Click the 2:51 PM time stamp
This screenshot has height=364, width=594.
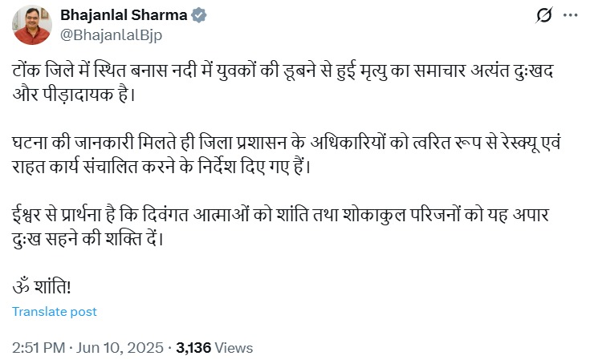[x=39, y=347]
